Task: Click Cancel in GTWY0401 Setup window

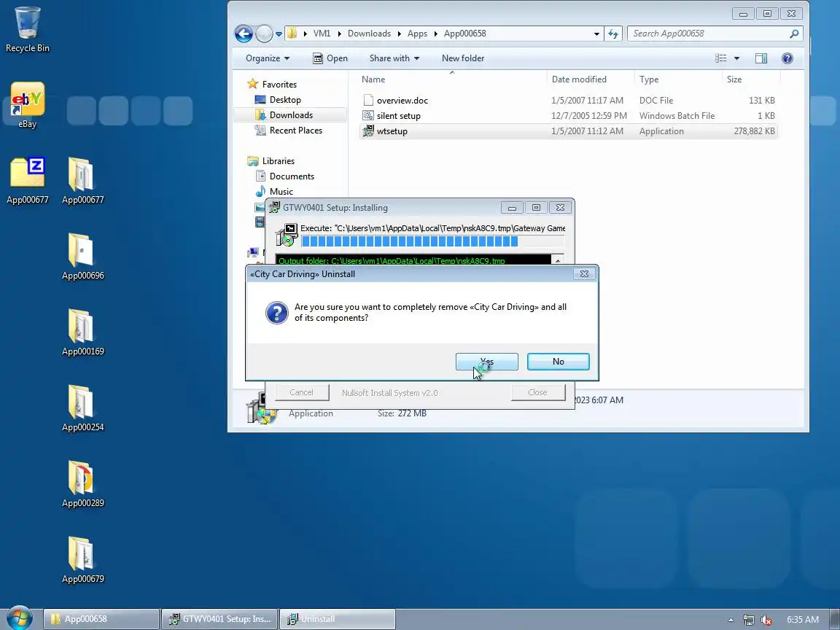Action: pyautogui.click(x=302, y=392)
